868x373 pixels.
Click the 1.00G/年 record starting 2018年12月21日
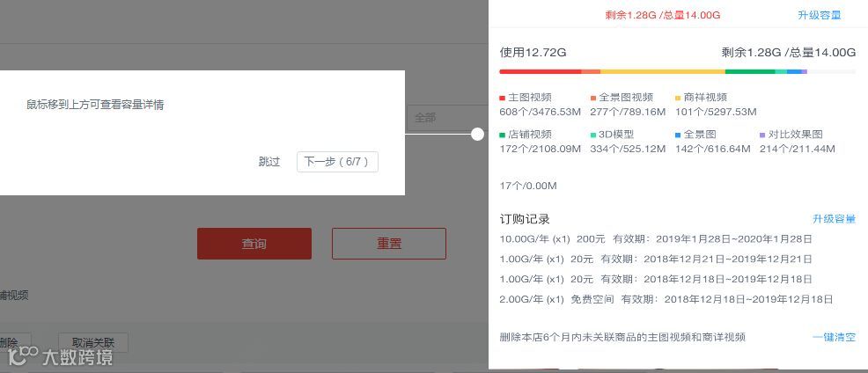pos(656,259)
